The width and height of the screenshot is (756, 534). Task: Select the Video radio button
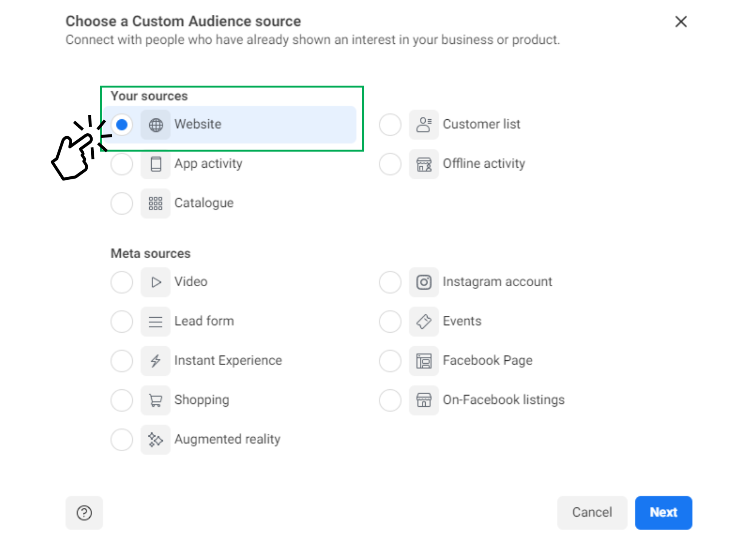[122, 282]
